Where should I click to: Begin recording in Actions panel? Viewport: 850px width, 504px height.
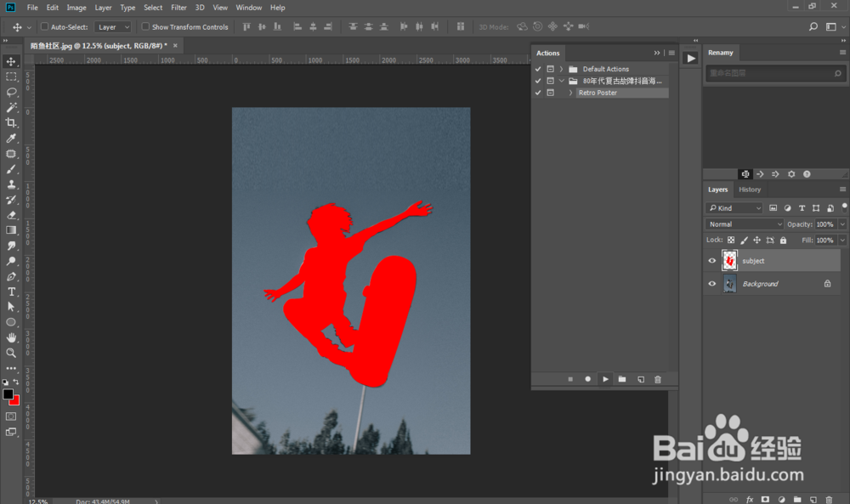(587, 379)
